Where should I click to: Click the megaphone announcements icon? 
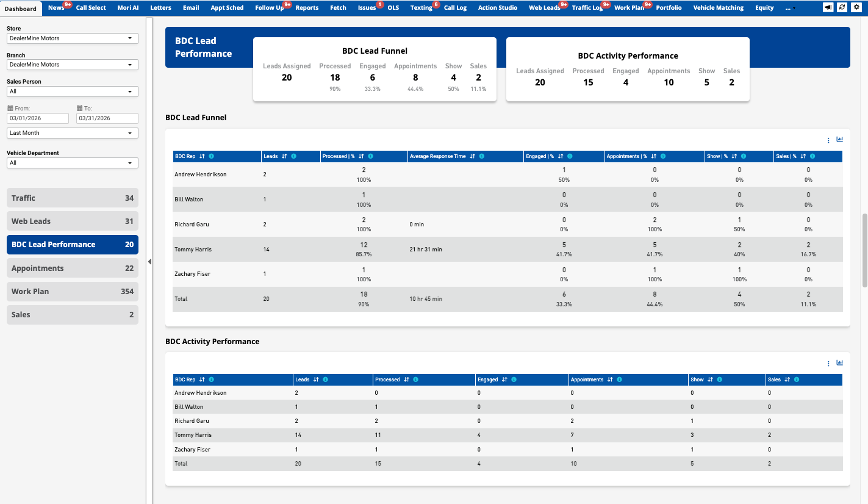click(x=828, y=7)
